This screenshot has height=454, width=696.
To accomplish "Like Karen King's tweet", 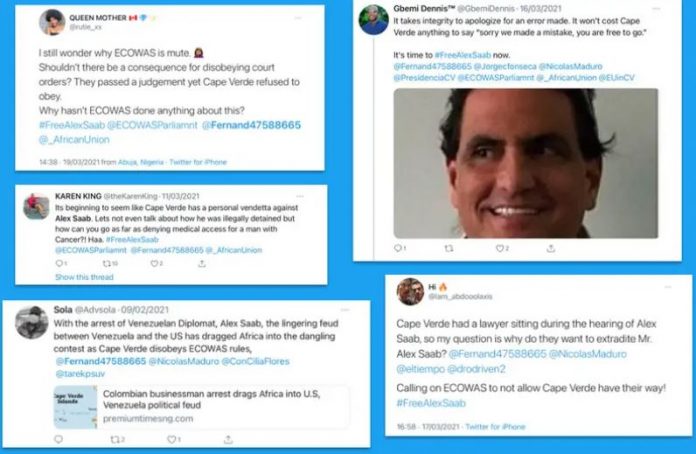I will 154,264.
